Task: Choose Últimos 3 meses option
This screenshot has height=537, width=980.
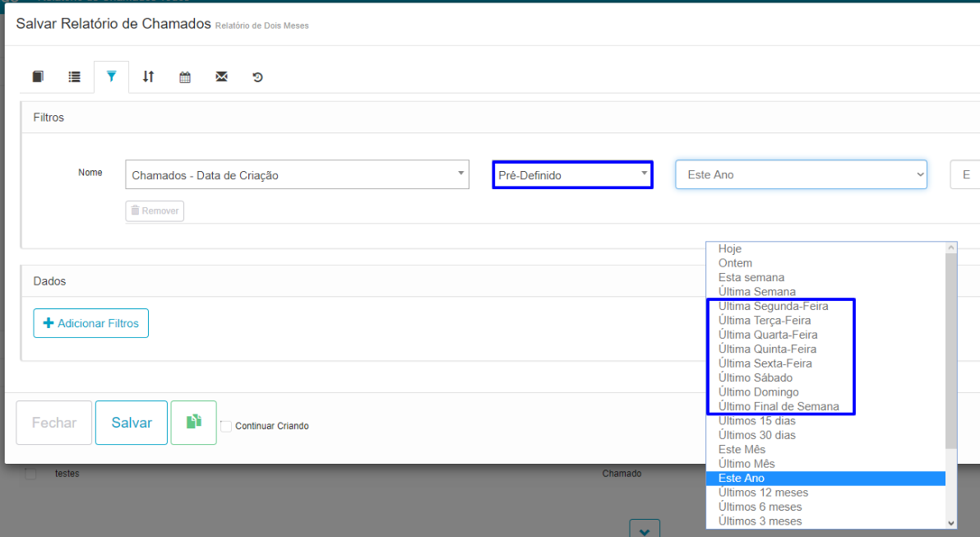Action: click(760, 522)
